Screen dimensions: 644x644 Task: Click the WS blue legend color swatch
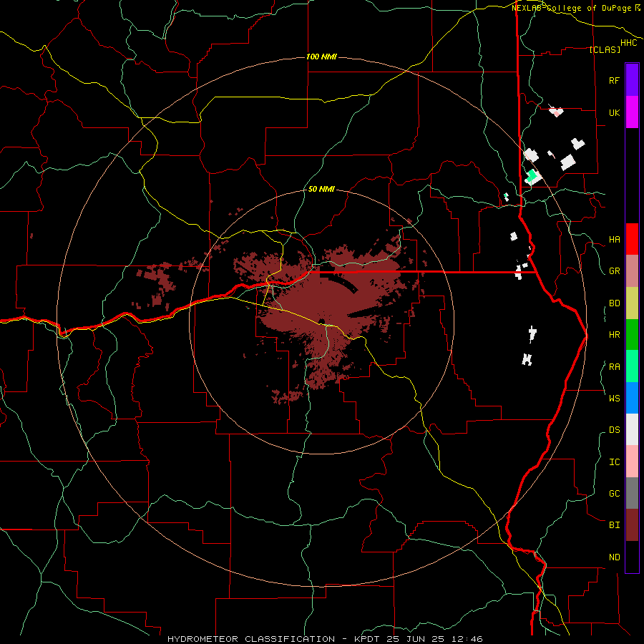pos(632,398)
